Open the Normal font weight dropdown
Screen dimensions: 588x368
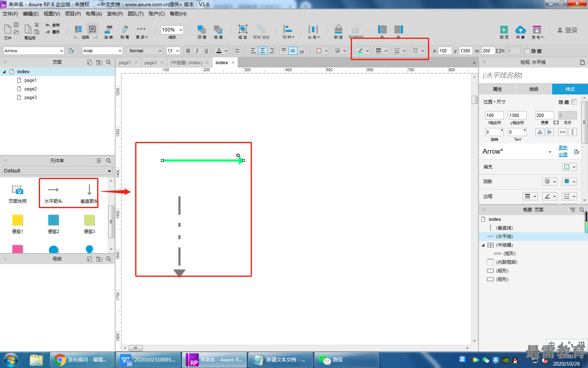159,51
